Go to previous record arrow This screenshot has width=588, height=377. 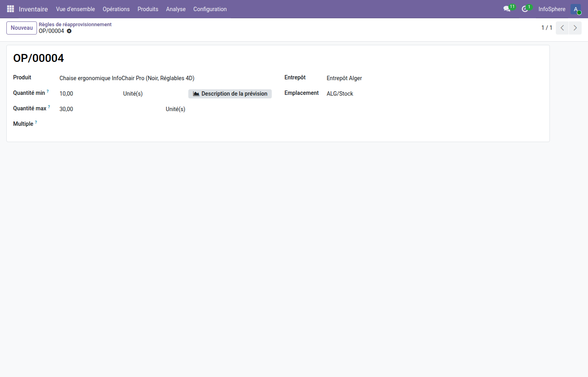pyautogui.click(x=562, y=28)
